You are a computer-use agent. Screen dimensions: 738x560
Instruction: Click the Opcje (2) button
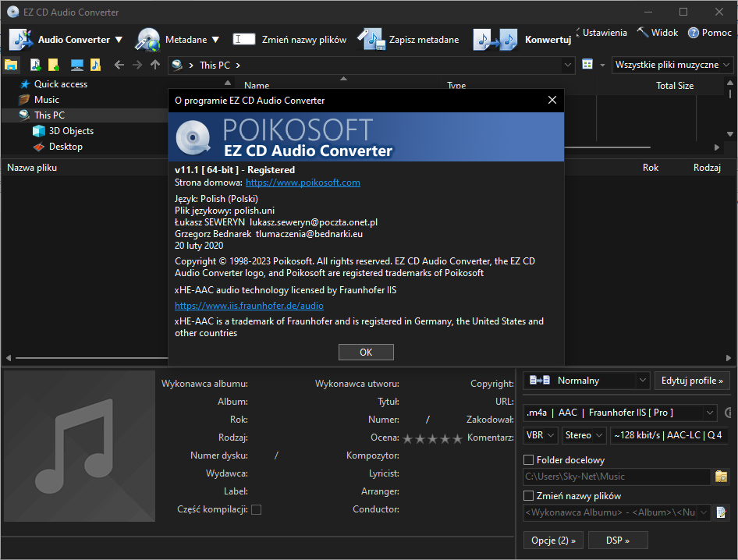point(554,541)
